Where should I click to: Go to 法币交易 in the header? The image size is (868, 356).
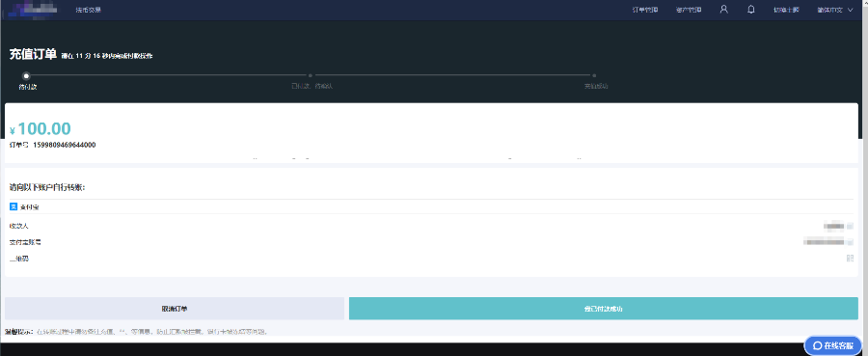[x=89, y=10]
